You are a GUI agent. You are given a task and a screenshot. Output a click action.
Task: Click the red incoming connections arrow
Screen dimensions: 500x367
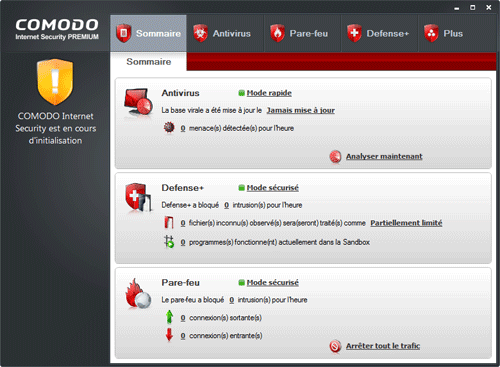(169, 335)
